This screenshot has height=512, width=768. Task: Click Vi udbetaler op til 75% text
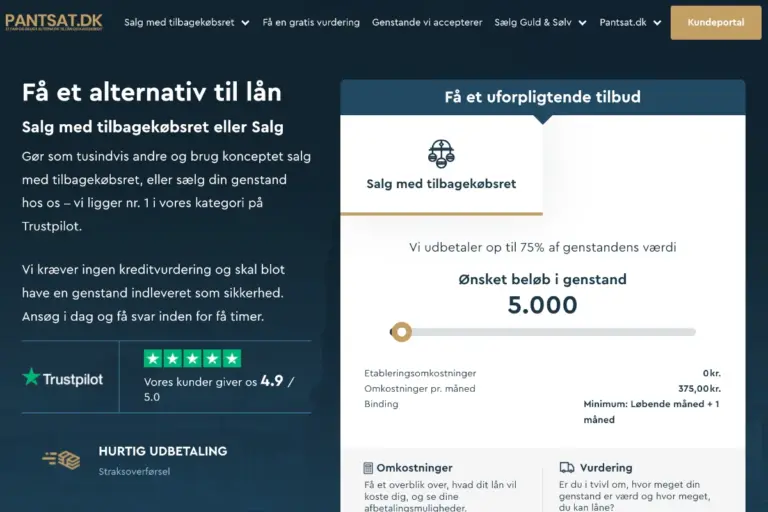tap(543, 247)
